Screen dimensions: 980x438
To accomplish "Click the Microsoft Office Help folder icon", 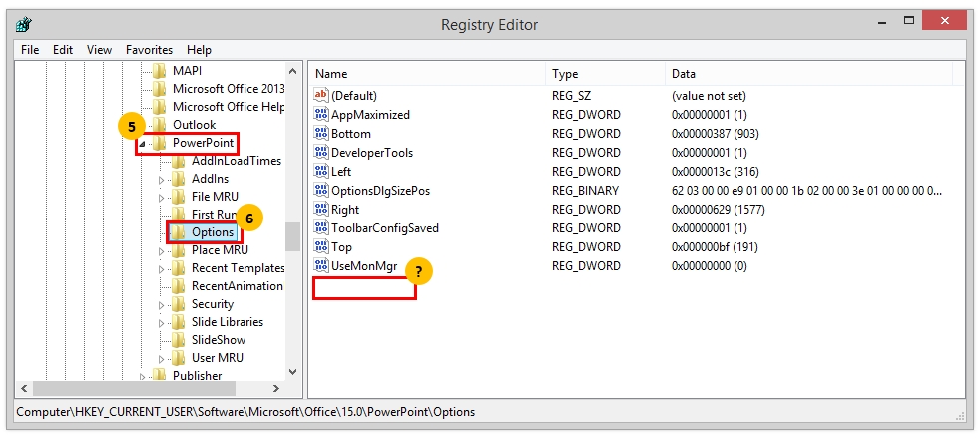I will point(160,106).
